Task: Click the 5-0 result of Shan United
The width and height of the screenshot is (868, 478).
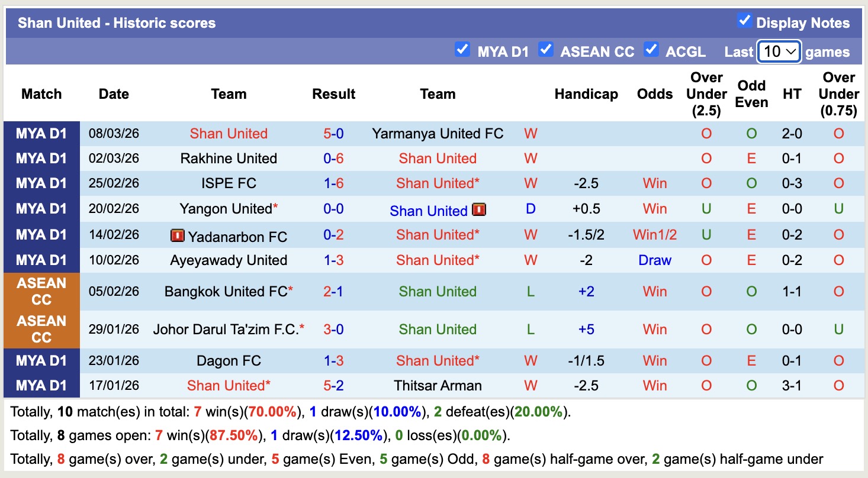Action: tap(333, 133)
